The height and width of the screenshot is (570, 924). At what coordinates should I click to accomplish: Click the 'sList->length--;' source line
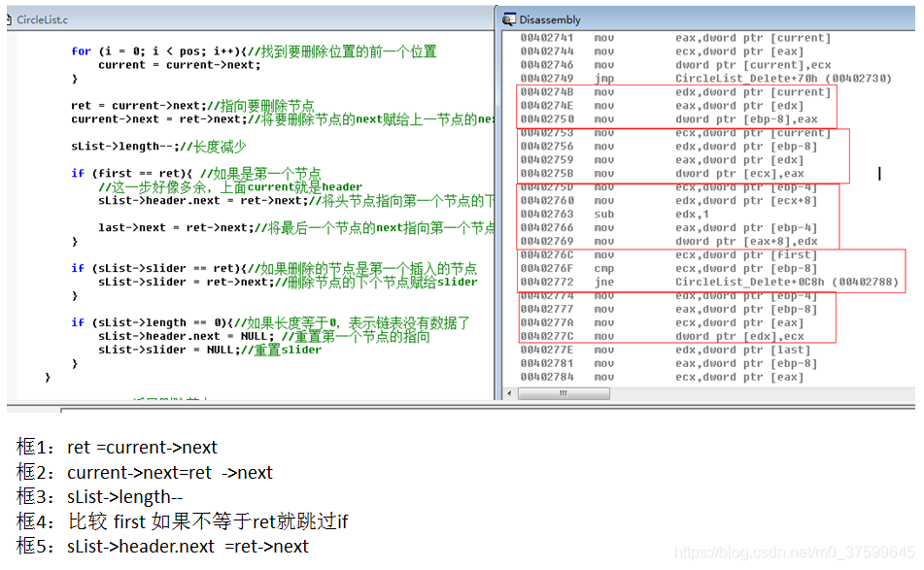[158, 146]
